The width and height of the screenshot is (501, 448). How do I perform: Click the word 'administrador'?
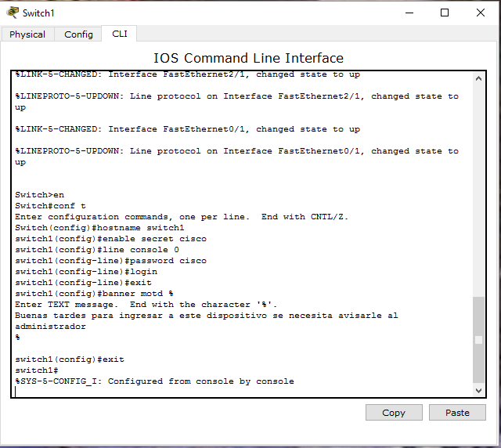click(x=50, y=326)
